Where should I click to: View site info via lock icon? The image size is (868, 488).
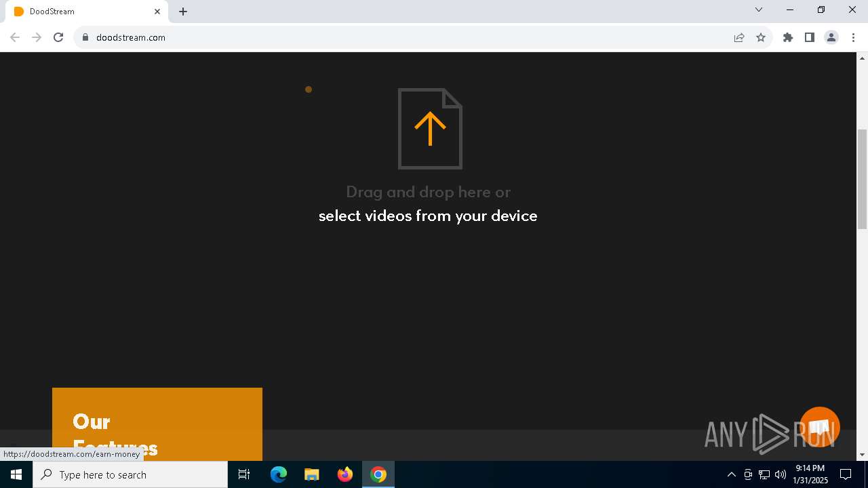click(85, 37)
